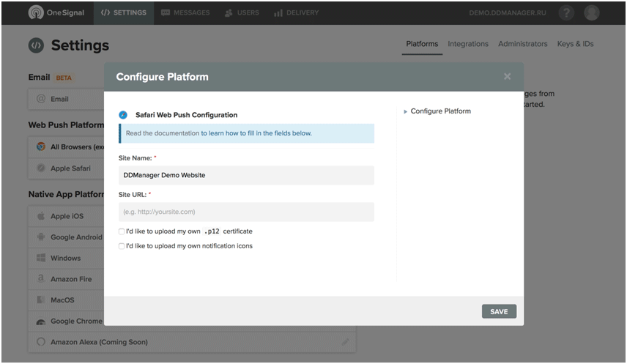Click the Site URL input field
627x364 pixels.
click(246, 212)
